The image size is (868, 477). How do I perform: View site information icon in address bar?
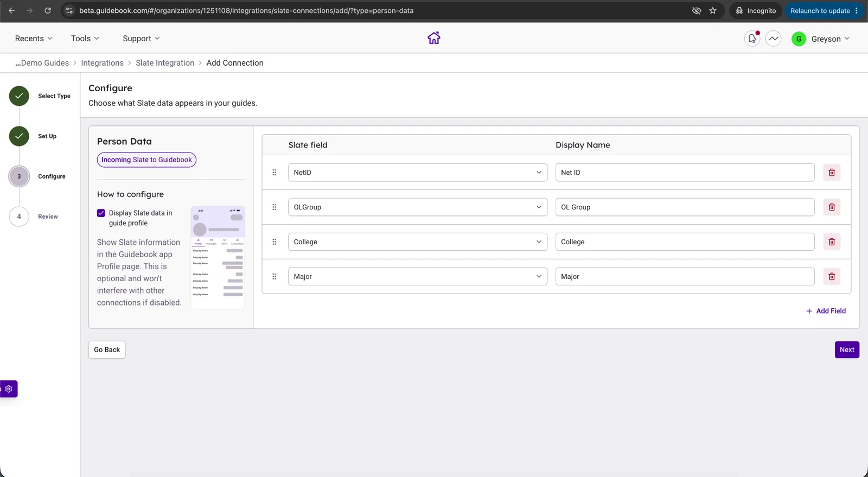tap(69, 10)
